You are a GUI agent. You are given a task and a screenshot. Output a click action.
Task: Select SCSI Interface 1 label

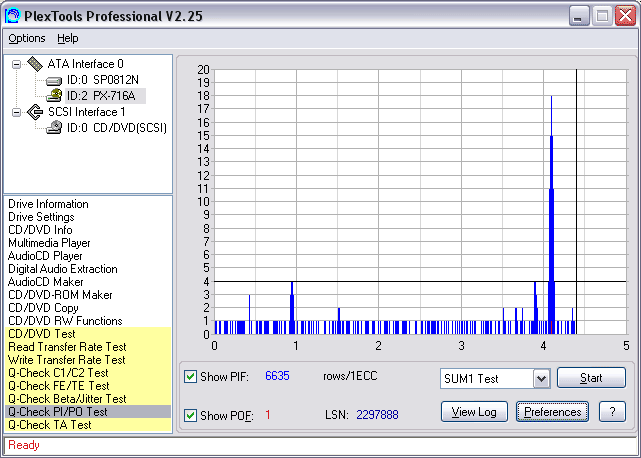tap(87, 112)
